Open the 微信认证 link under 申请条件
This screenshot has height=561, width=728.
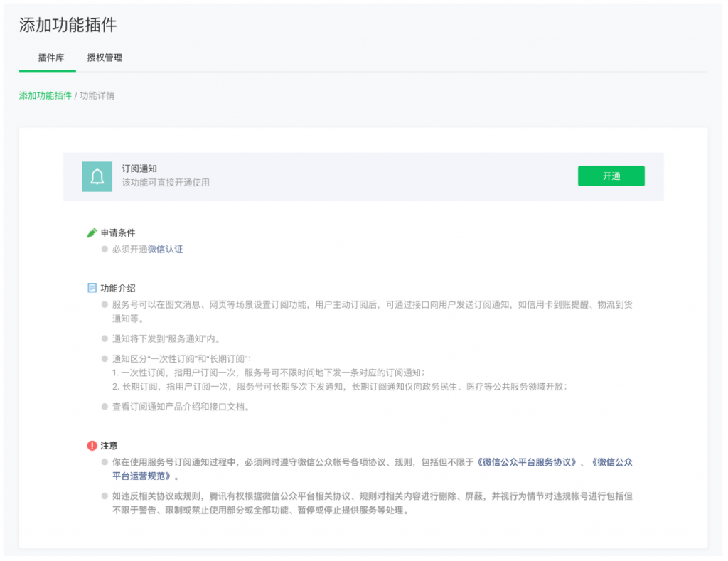165,250
